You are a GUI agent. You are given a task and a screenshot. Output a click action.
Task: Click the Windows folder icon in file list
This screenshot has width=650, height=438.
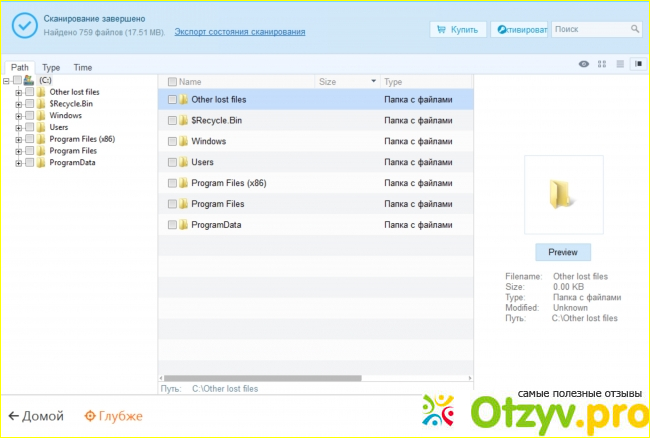point(184,141)
